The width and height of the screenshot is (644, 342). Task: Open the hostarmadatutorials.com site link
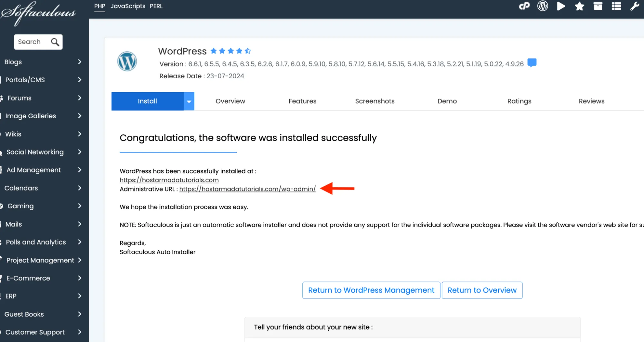[x=169, y=180]
